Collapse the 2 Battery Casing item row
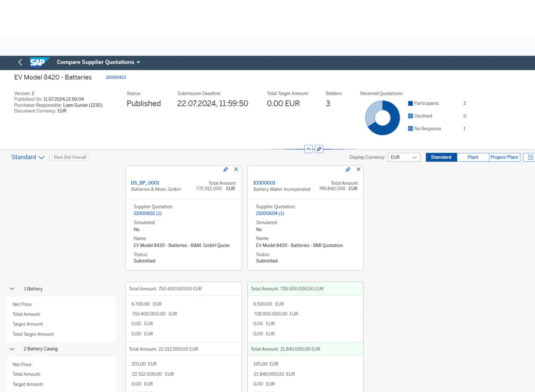 tap(12, 349)
